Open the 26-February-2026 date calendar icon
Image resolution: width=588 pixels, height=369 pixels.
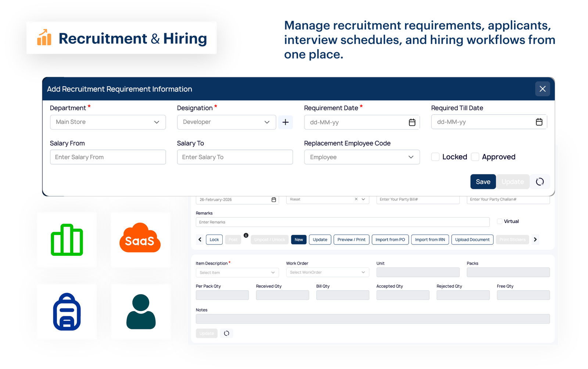coord(273,199)
